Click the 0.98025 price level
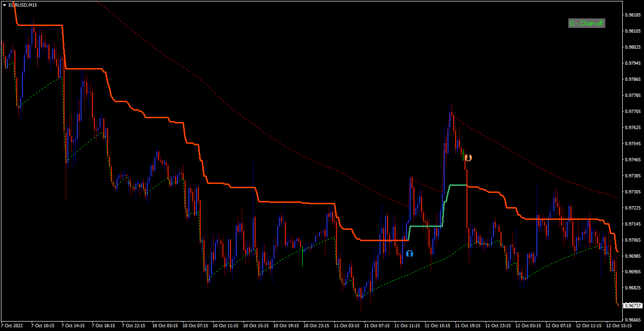Image resolution: width=644 pixels, height=331 pixels. 632,47
